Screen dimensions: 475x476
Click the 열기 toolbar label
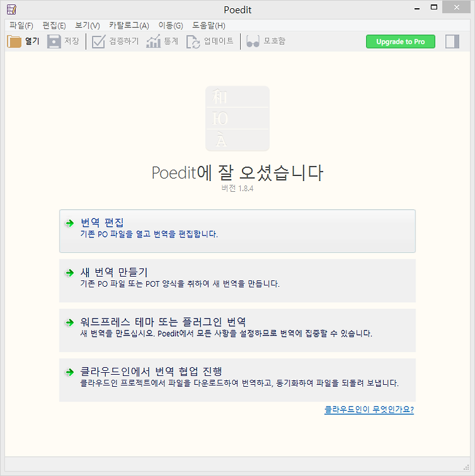click(32, 41)
